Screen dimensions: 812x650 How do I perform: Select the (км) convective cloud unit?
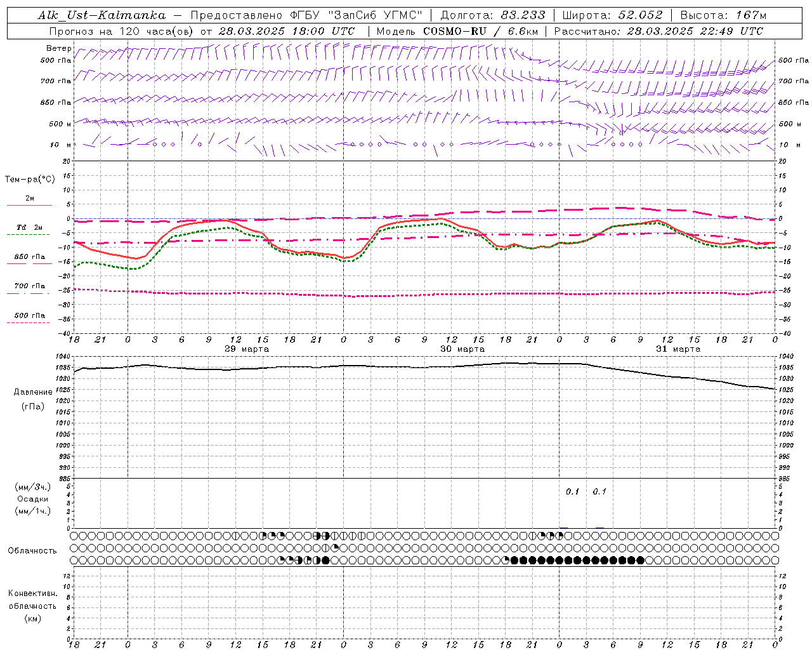coord(32,618)
